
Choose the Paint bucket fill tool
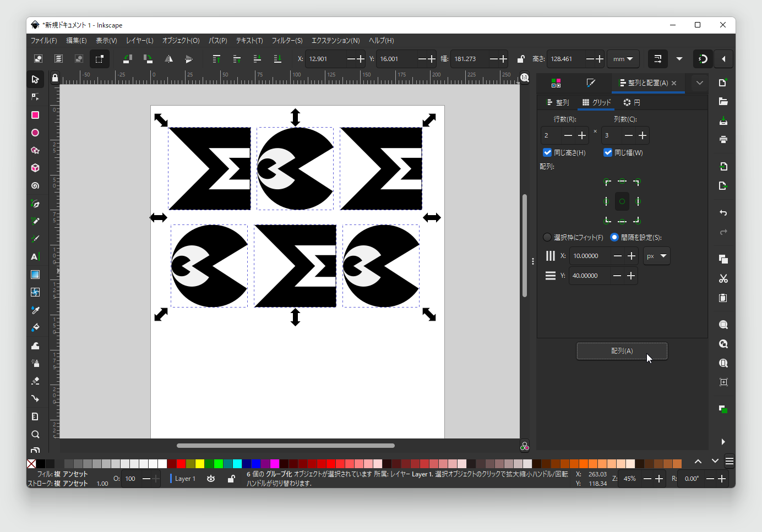pos(35,328)
